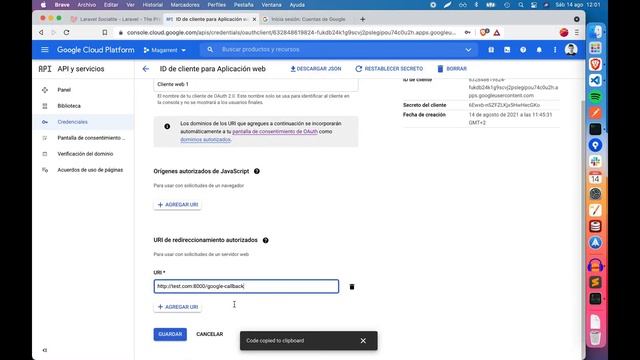Follow dominios autorizados link
640x360 pixels.
tap(205, 140)
